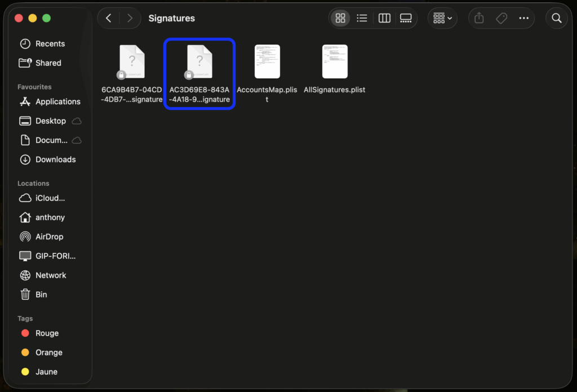Switch to gallery view
Screen dimensions: 577x392
tap(406, 19)
